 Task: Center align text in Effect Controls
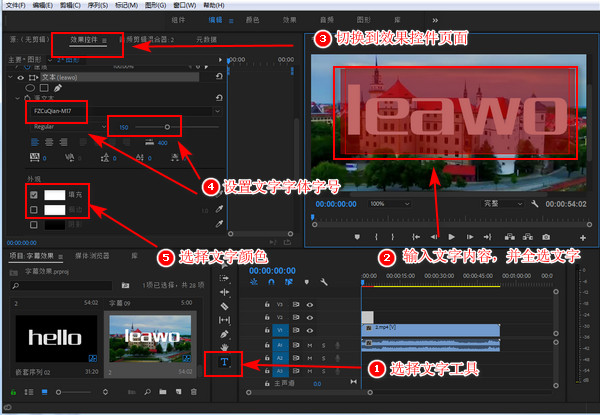(49, 142)
